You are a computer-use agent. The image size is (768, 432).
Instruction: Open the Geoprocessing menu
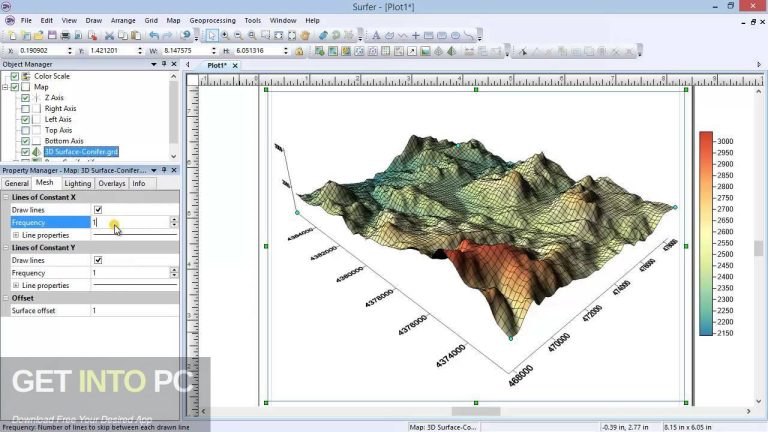(213, 20)
